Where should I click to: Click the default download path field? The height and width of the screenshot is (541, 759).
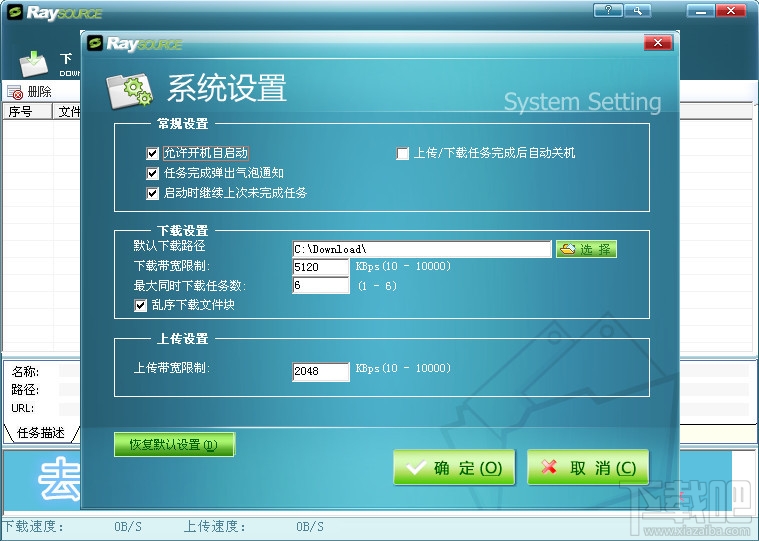point(422,249)
